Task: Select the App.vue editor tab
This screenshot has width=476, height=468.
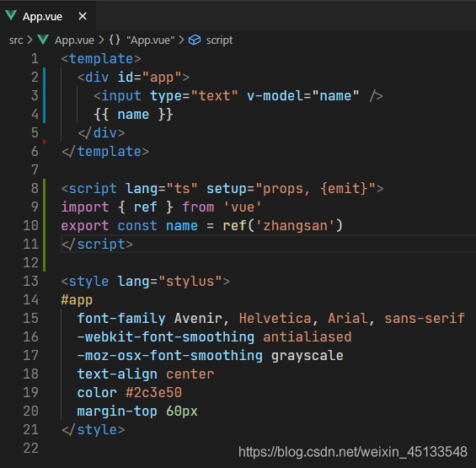Action: click(x=48, y=16)
